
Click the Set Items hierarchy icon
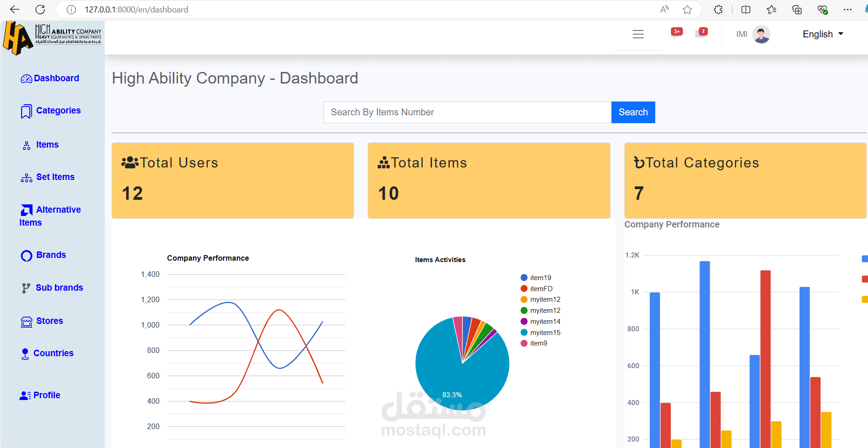tap(26, 178)
